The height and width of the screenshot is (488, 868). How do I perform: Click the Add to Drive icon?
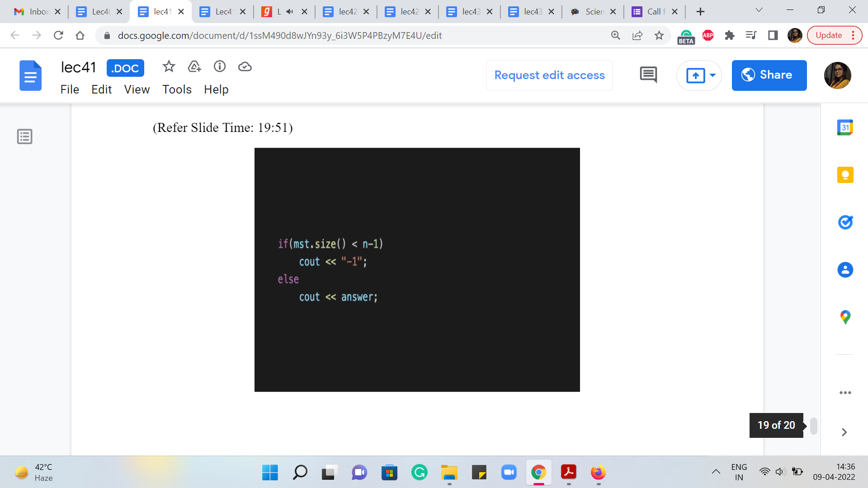click(194, 67)
